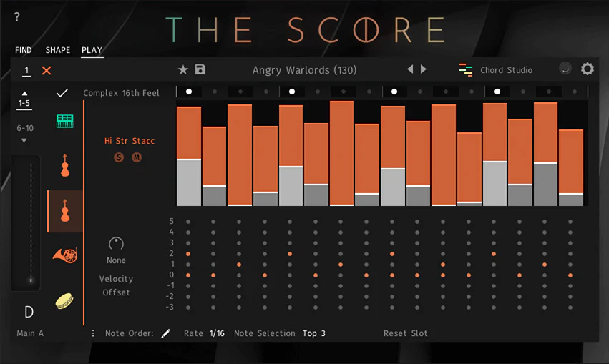Open Note Selection Top 3 dropdown
Viewport: 609px width, 364px height.
point(313,333)
